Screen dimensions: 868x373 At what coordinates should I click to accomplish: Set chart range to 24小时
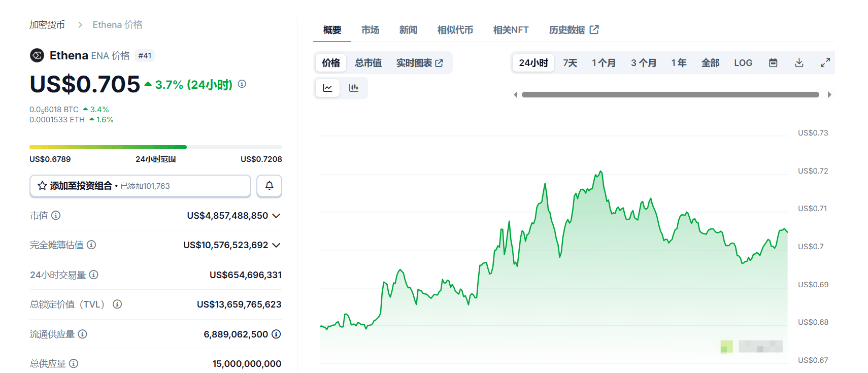click(x=533, y=63)
